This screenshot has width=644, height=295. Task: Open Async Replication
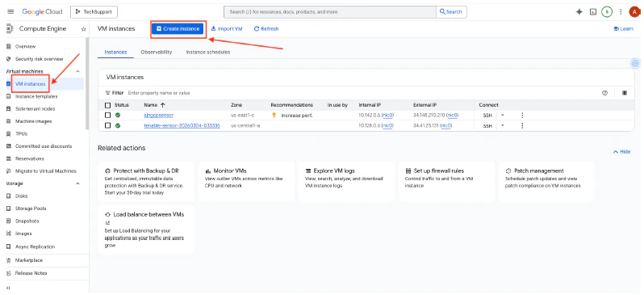coord(35,247)
